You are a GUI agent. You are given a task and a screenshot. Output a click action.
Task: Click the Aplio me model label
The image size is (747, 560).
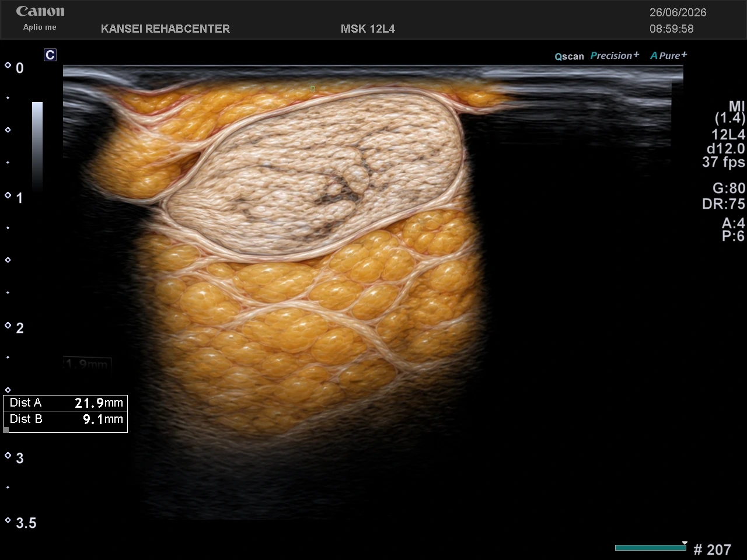coord(40,27)
